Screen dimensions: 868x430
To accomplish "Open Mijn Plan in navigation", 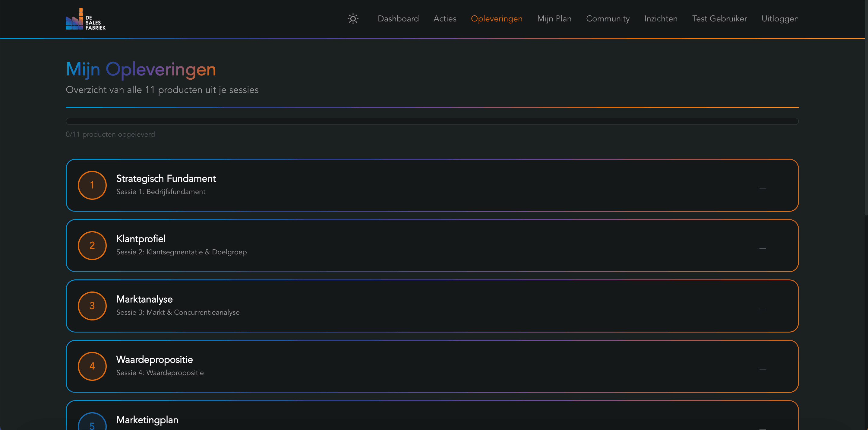I will click(554, 18).
